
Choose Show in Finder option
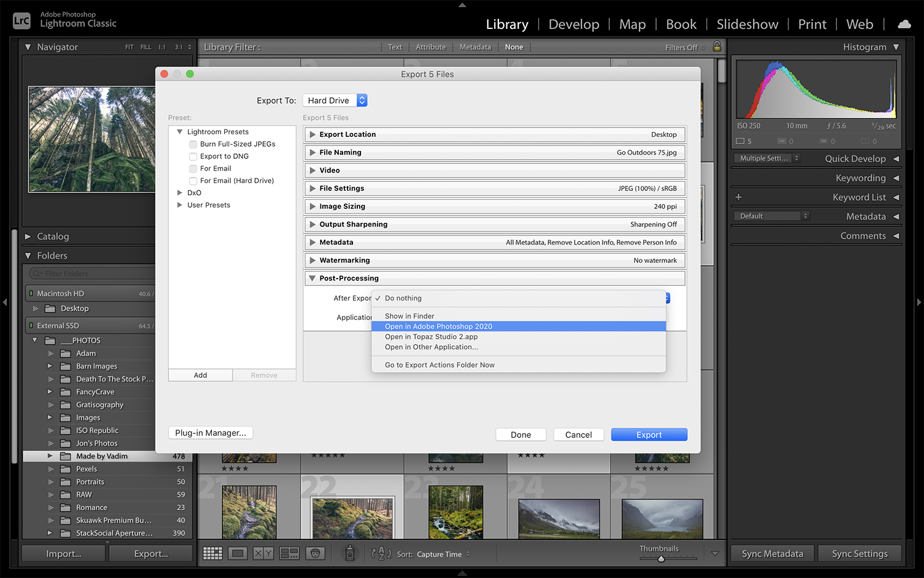(x=519, y=316)
